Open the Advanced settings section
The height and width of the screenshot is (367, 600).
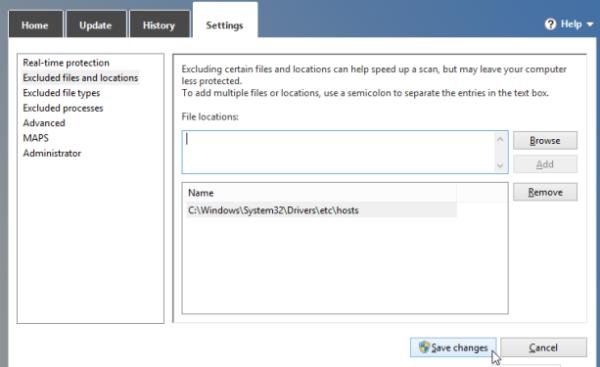point(44,123)
